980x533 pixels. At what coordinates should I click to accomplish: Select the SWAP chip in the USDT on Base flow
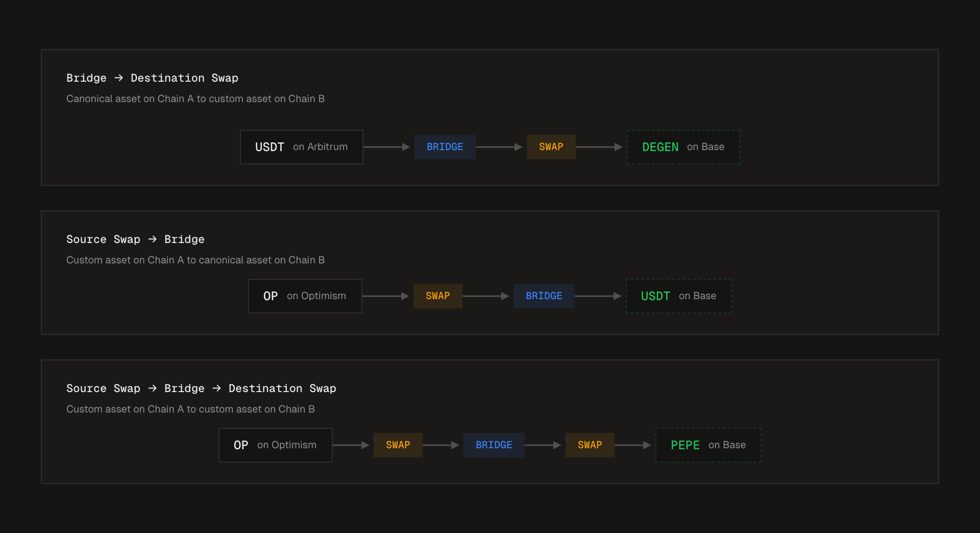click(x=438, y=296)
